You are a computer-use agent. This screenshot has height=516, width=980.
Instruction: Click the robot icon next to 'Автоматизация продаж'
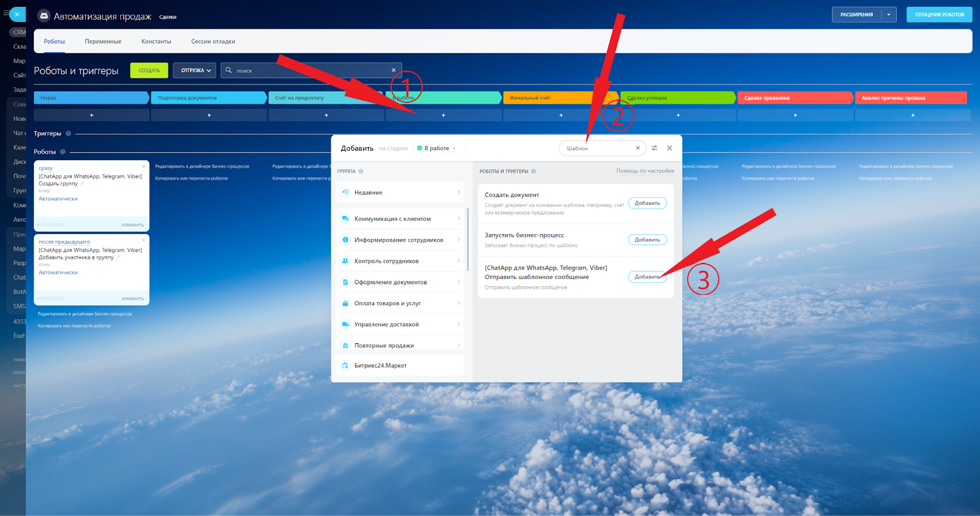coord(43,16)
